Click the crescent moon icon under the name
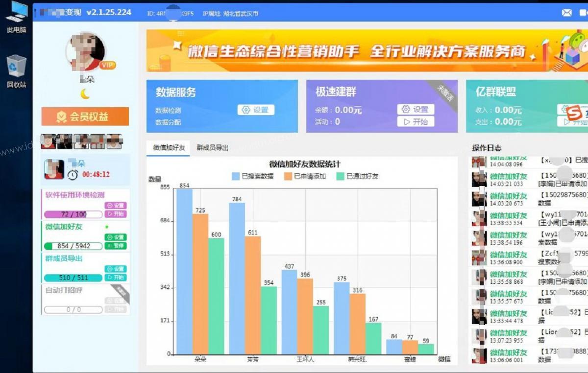 [x=85, y=93]
